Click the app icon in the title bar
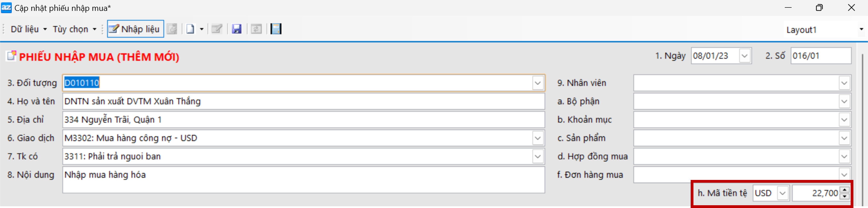Image resolution: width=868 pixels, height=208 pixels. tap(6, 8)
